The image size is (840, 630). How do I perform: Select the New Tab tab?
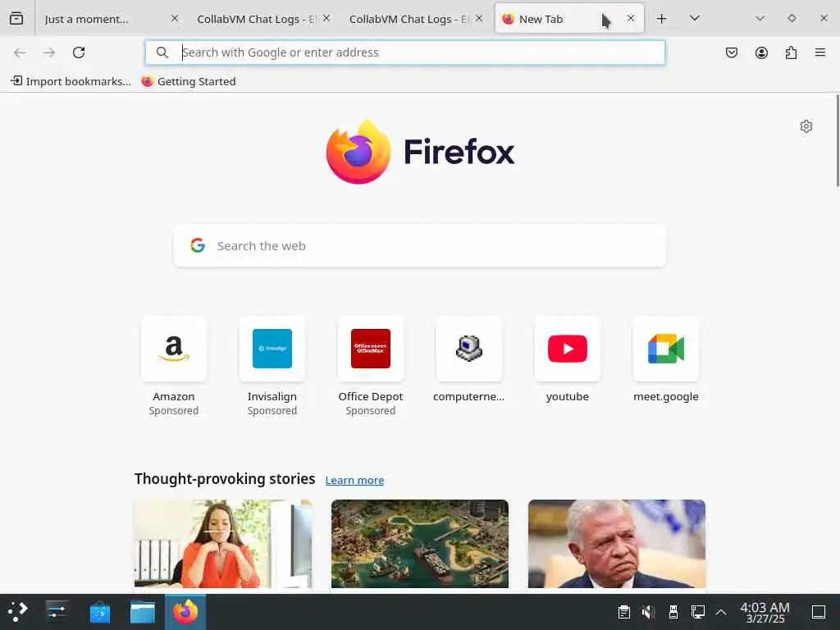[x=569, y=19]
